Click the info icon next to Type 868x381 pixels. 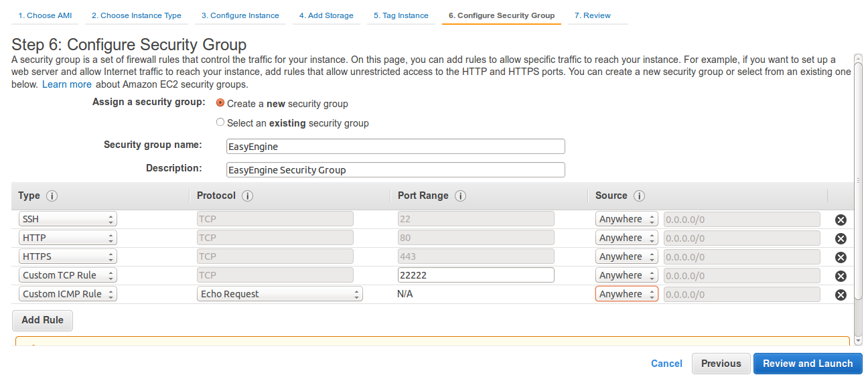pos(52,196)
